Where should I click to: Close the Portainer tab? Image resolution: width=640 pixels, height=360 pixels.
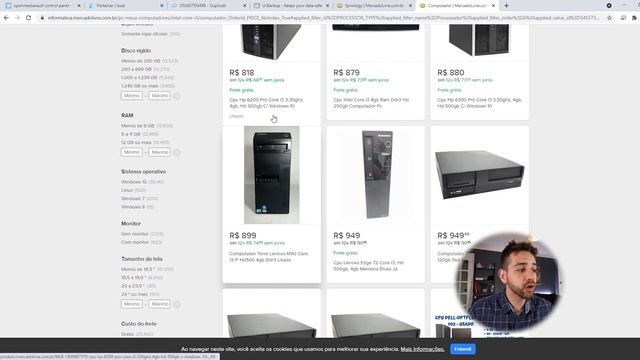(x=162, y=6)
